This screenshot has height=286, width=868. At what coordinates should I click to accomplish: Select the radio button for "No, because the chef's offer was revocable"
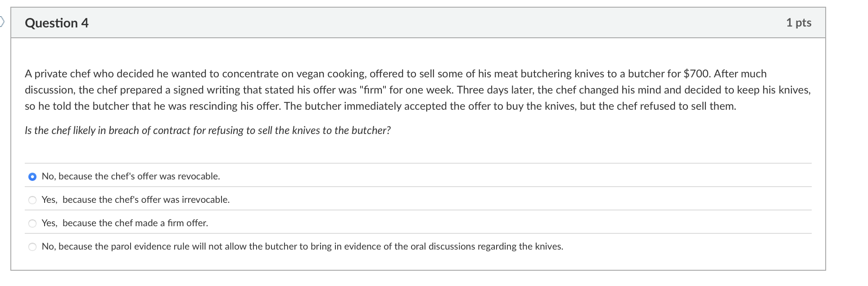point(32,177)
